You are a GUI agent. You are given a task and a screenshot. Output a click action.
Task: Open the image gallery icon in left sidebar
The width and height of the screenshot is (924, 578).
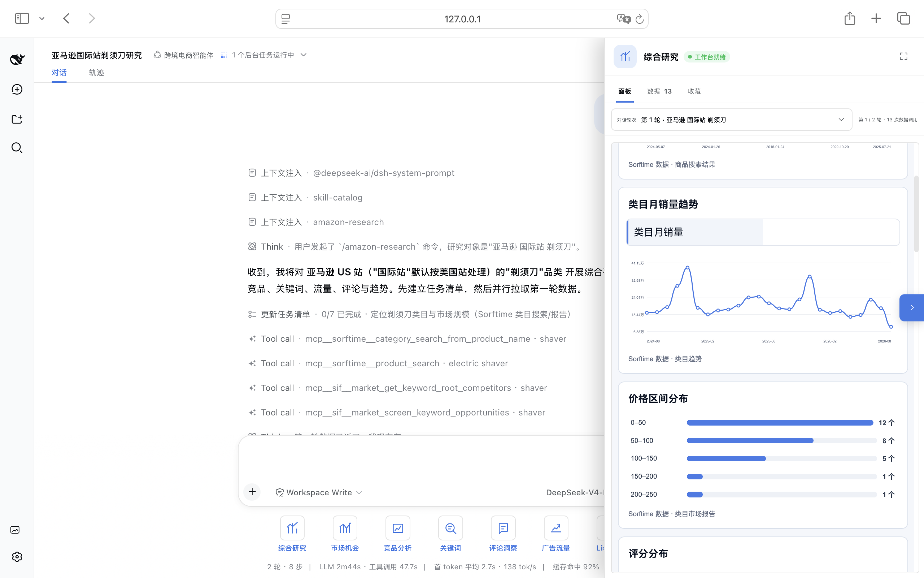click(15, 530)
